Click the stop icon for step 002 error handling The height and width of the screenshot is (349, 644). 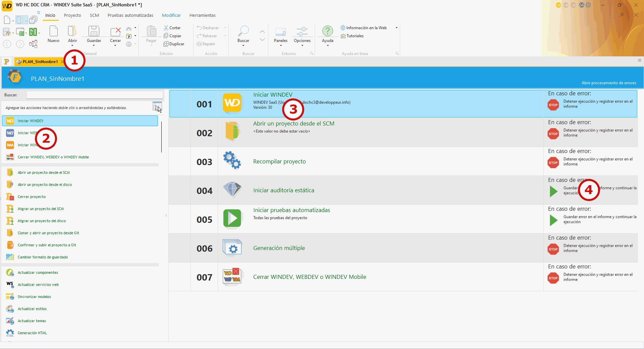(553, 134)
